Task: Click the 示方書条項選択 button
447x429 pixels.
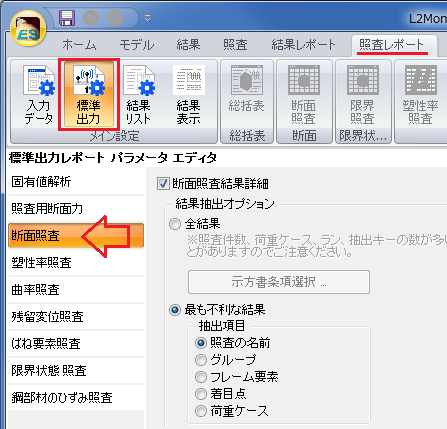Action: [279, 282]
